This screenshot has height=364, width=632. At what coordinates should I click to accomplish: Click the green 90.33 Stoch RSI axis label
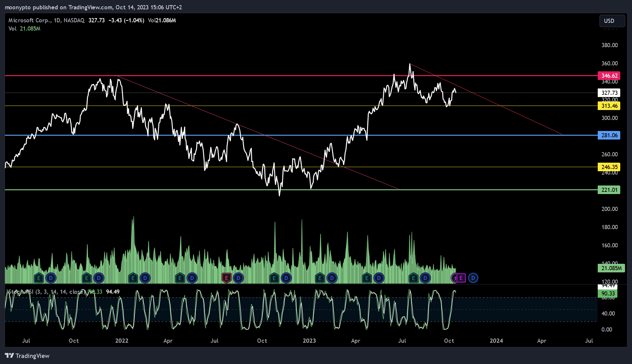(x=608, y=294)
